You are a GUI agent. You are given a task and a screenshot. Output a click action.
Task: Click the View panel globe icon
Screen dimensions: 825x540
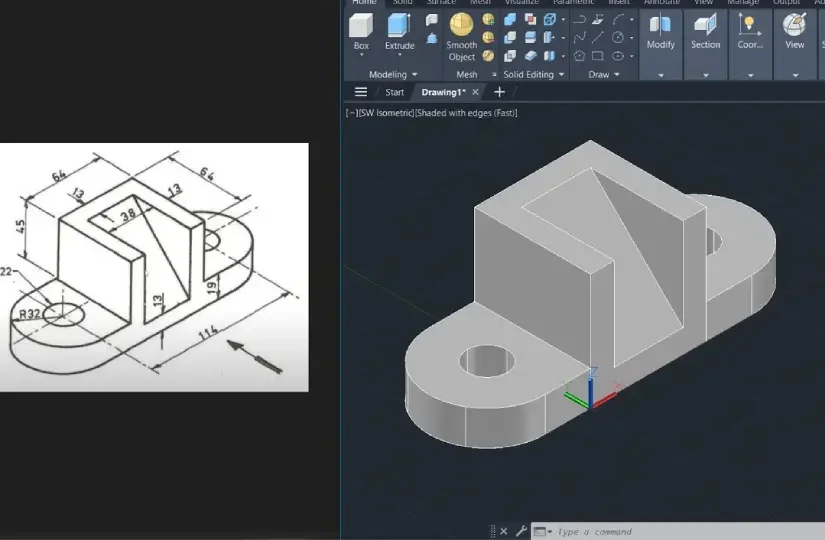[794, 25]
